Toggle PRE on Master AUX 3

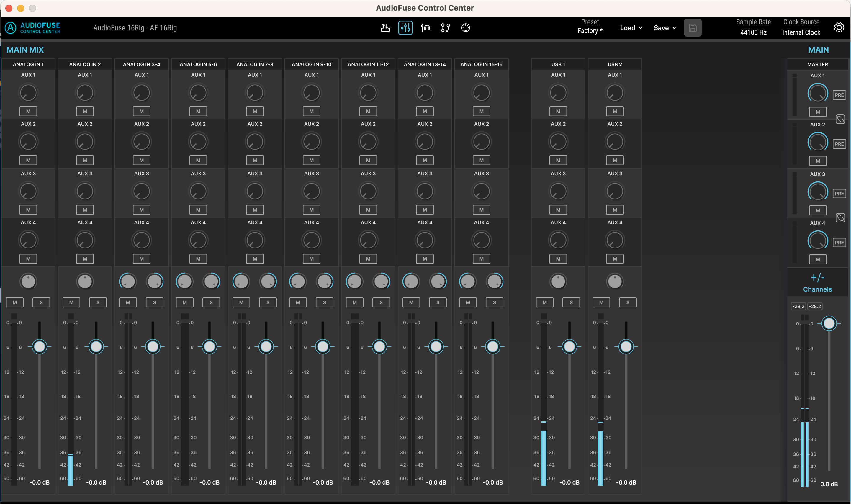click(x=839, y=194)
